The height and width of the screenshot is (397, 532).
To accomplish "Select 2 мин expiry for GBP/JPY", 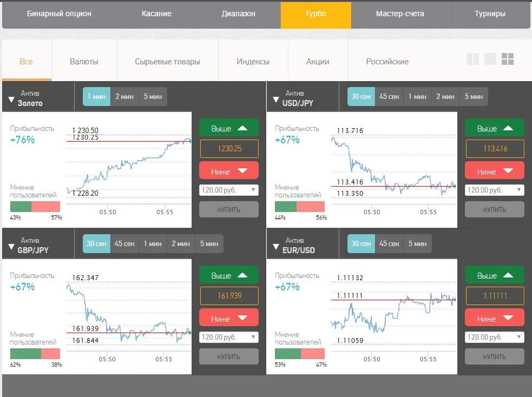I will [181, 244].
